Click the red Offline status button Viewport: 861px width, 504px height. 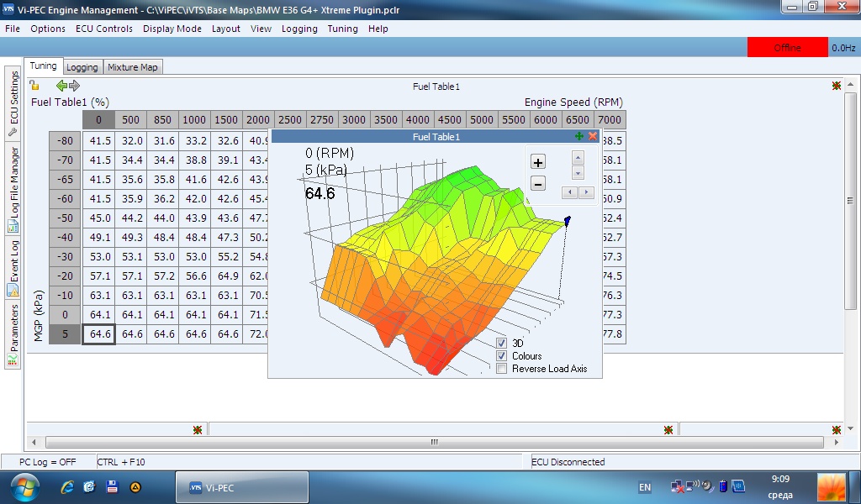tap(787, 48)
